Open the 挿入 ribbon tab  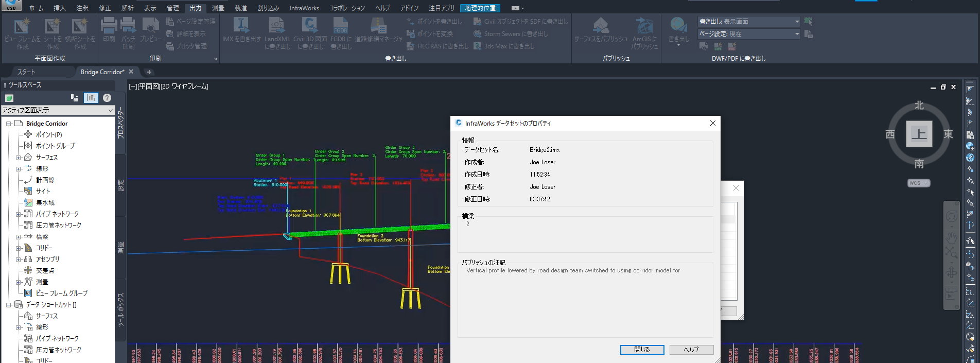coord(60,8)
